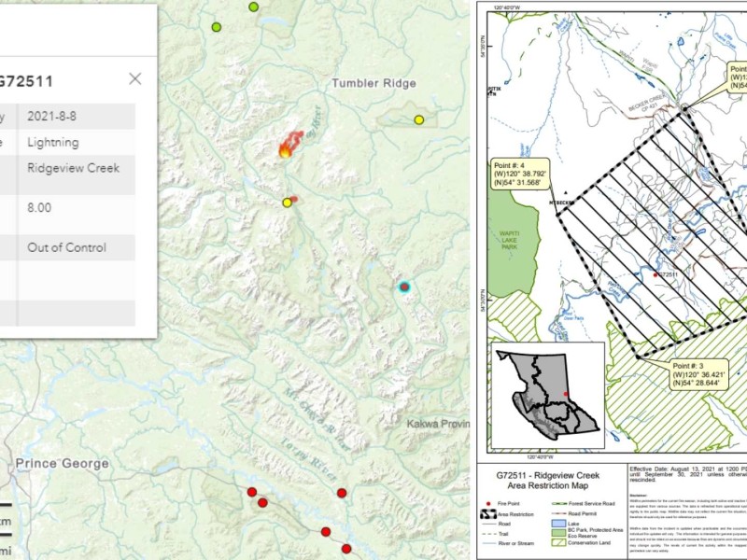This screenshot has height=560, width=747.
Task: Click the G72511 popup heading
Action: (x=26, y=81)
